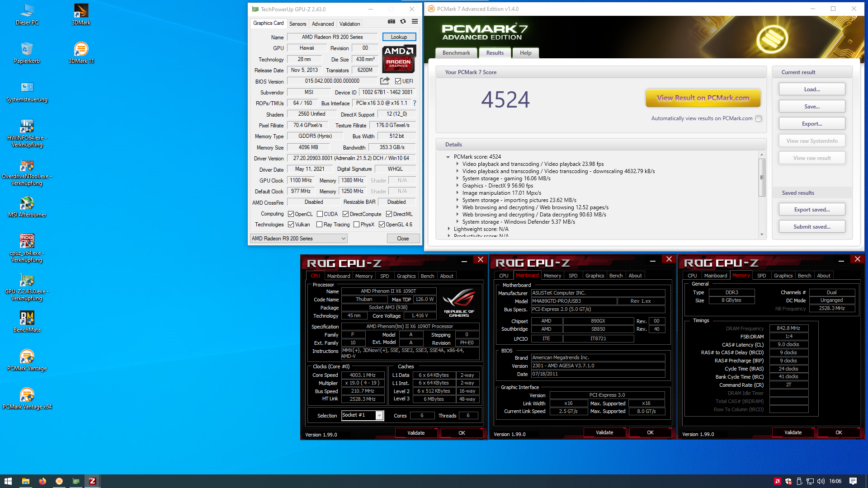Open Windows Start menu
Screen dimensions: 868x488
(x=8, y=481)
